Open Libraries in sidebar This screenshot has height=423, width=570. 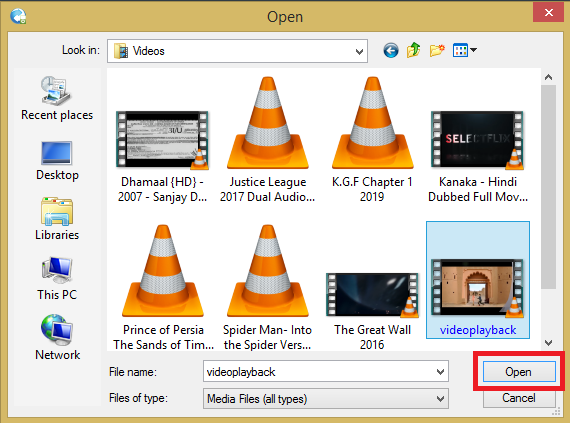click(57, 219)
